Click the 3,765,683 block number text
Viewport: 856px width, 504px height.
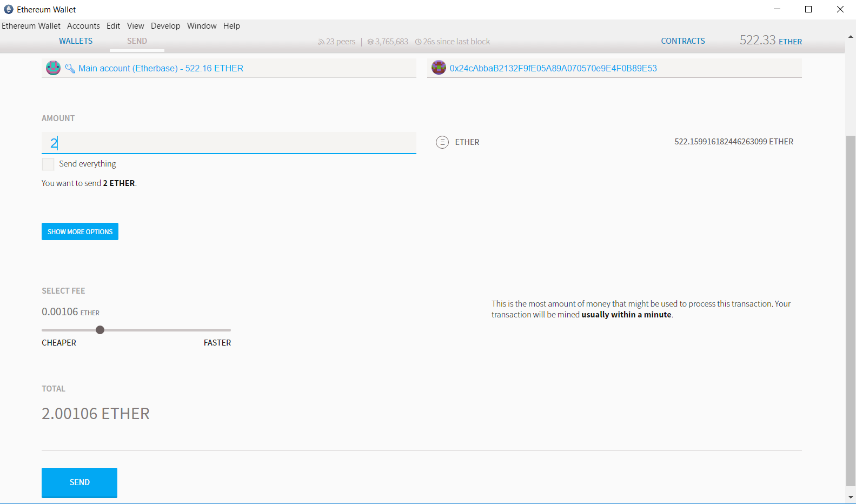(391, 42)
